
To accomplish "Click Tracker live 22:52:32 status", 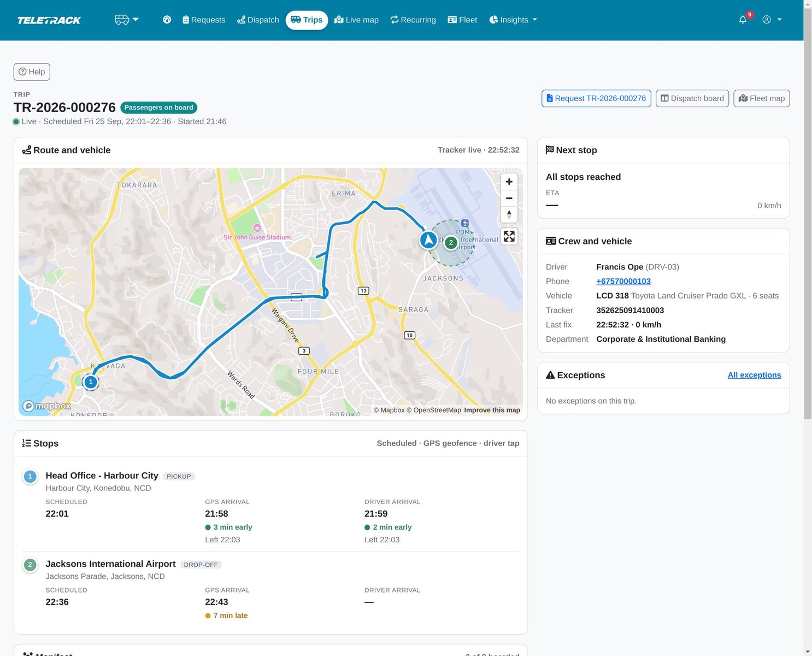I will point(479,150).
